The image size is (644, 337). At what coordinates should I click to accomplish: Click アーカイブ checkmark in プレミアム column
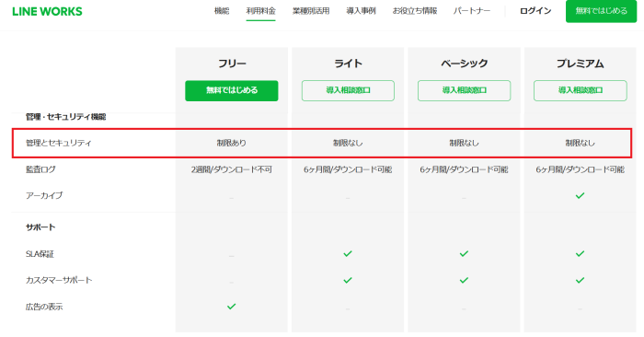click(x=580, y=195)
